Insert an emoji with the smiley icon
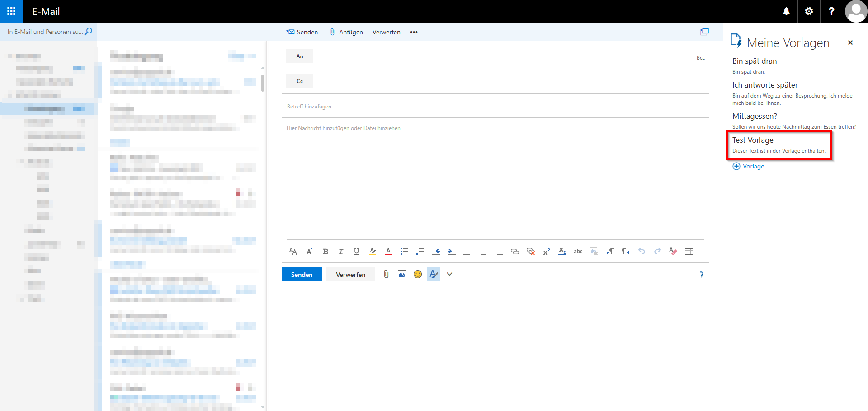868x411 pixels. [x=418, y=274]
